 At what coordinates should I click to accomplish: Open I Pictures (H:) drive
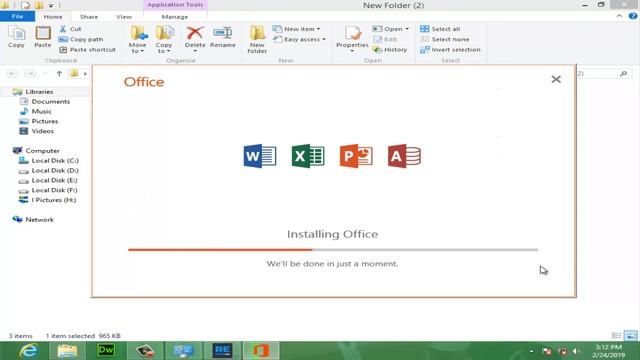(53, 200)
